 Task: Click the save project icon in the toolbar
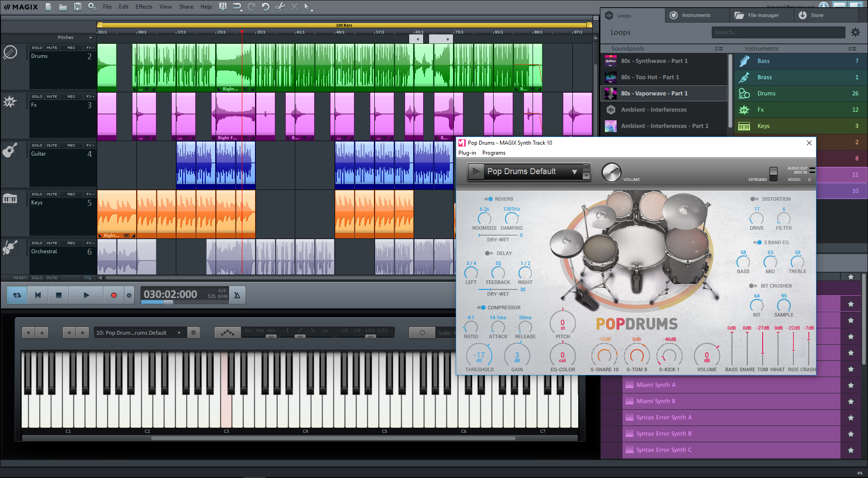[x=77, y=6]
